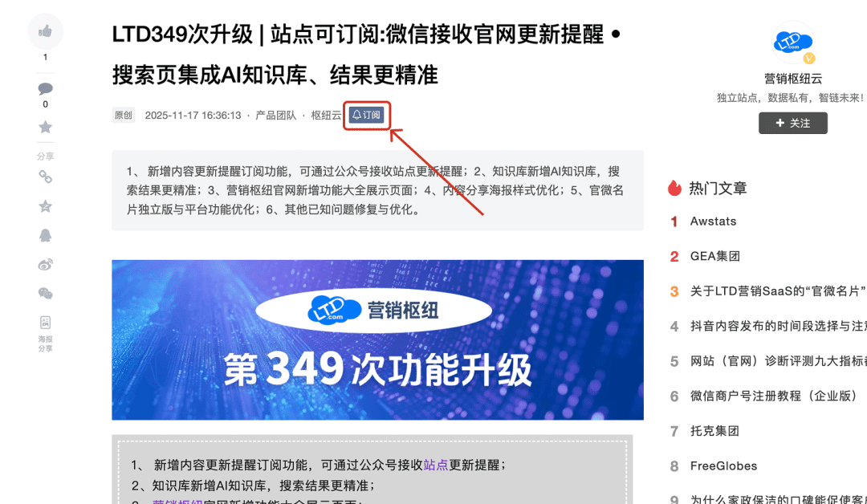Click the thumbs-up like icon
The height and width of the screenshot is (504, 867).
[x=45, y=31]
